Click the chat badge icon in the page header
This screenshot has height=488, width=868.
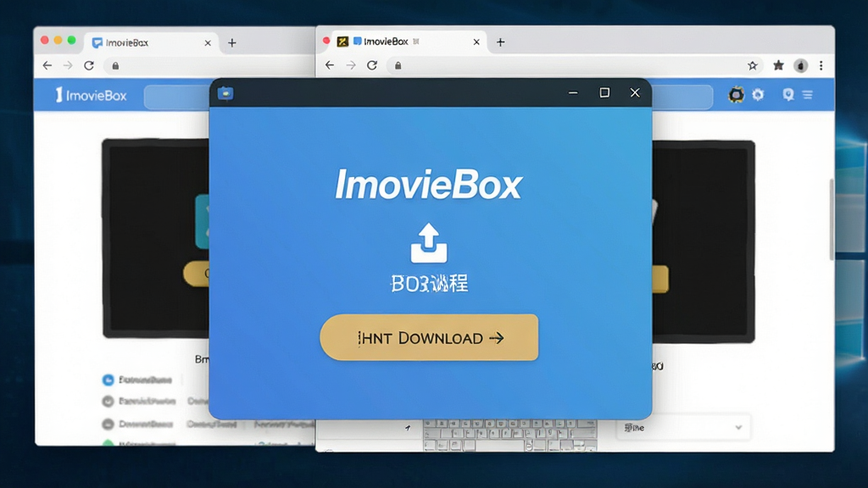(788, 95)
